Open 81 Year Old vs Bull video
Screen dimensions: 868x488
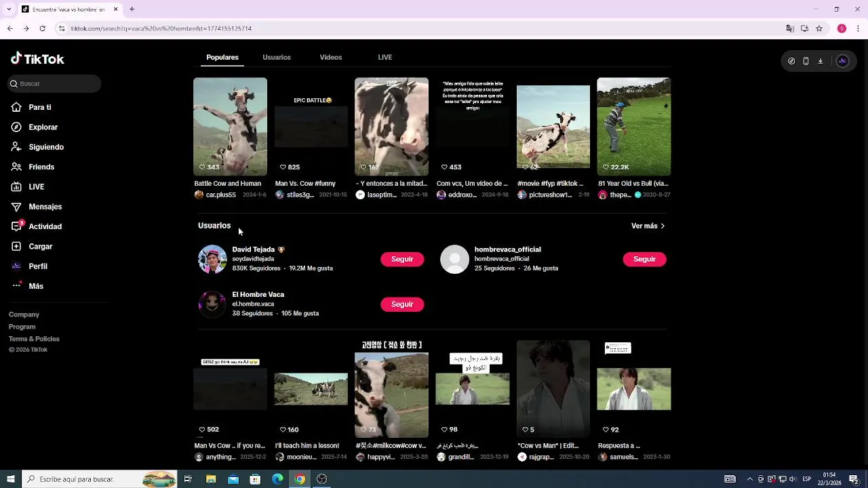point(633,127)
